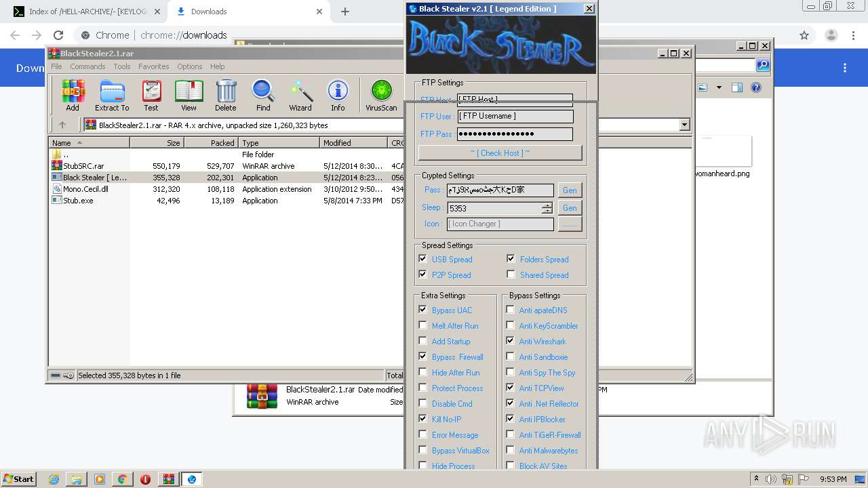Decrease the Sleep value with the down arrow
The image size is (868, 488).
coord(547,211)
